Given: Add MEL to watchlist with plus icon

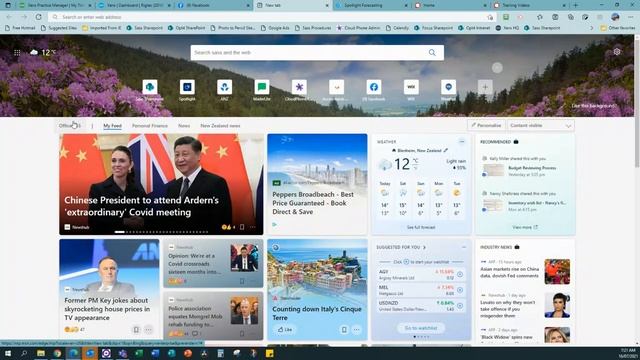Looking at the screenshot, I should [x=460, y=290].
